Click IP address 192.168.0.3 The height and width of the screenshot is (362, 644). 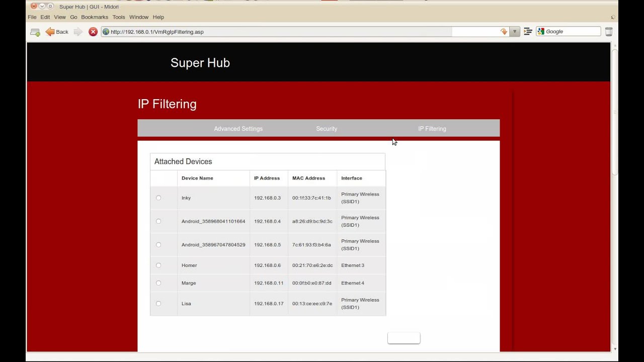click(x=267, y=198)
